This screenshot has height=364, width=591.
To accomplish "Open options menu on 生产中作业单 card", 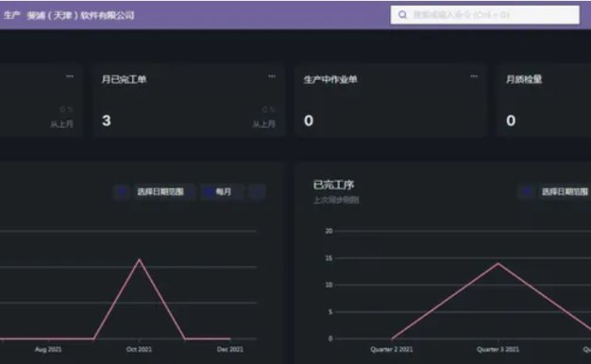I will coord(474,76).
